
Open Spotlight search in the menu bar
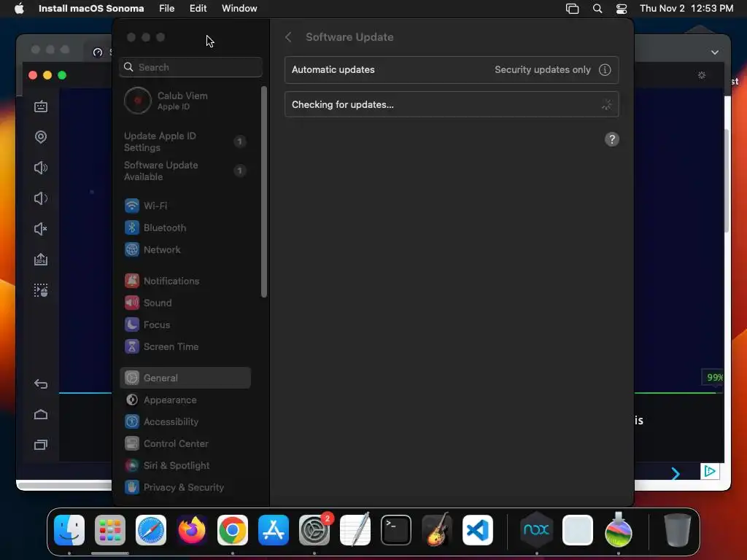pos(597,9)
